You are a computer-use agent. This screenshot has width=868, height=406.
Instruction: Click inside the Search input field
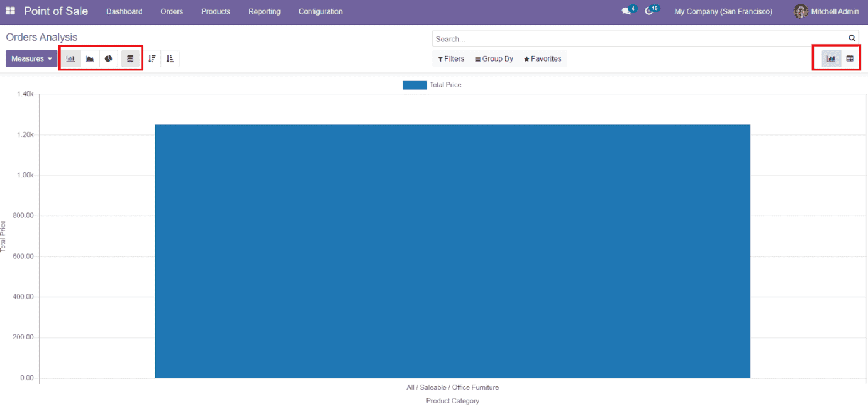tap(629, 38)
